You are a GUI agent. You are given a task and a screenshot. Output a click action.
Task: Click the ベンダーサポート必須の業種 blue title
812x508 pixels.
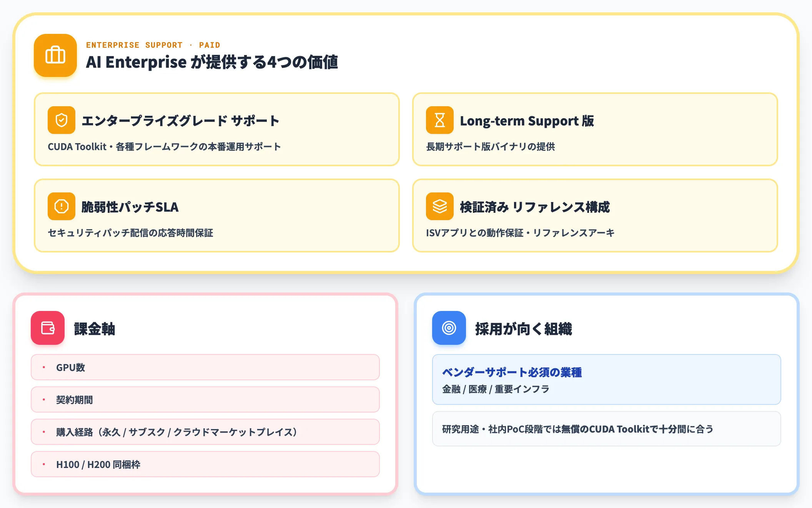coord(512,372)
